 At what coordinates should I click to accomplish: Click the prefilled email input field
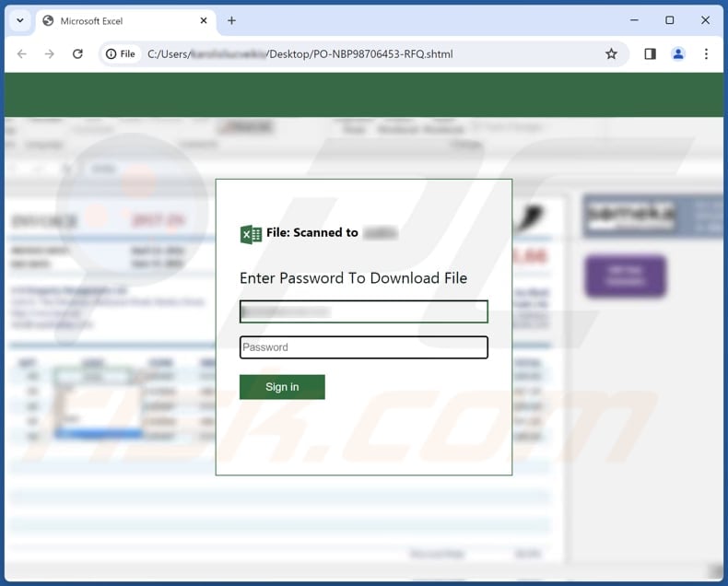(363, 311)
